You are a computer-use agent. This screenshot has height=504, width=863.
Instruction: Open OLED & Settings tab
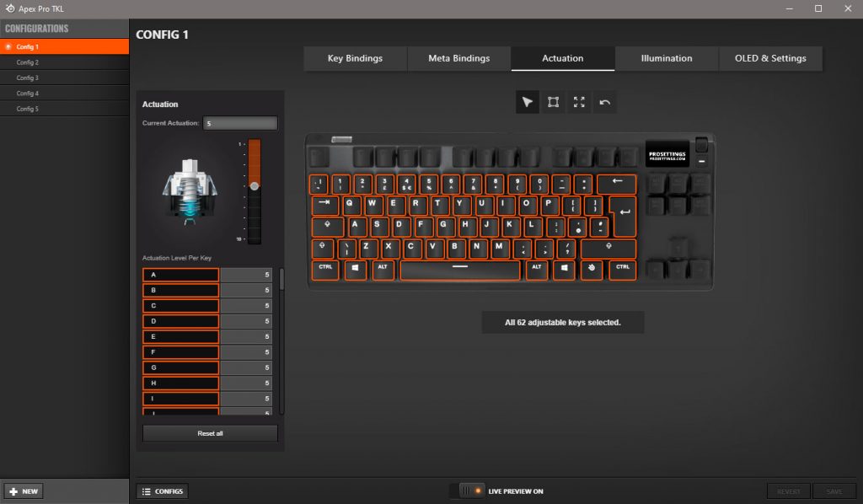(x=770, y=58)
